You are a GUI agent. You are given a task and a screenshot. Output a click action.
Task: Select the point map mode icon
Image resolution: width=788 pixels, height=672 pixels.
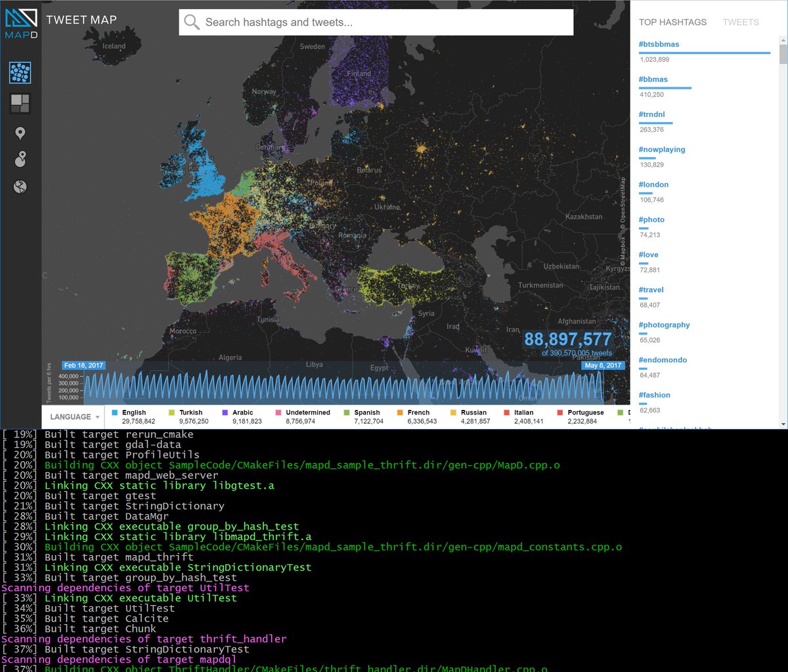pos(20,72)
